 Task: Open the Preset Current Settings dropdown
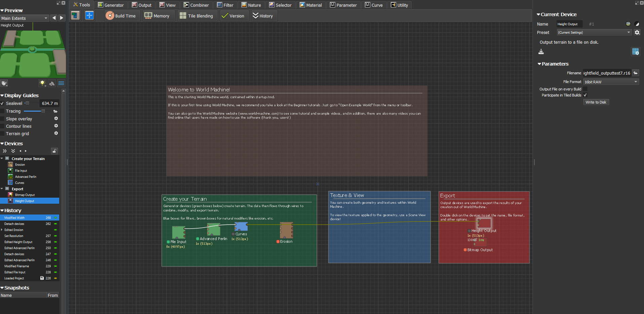coord(594,32)
